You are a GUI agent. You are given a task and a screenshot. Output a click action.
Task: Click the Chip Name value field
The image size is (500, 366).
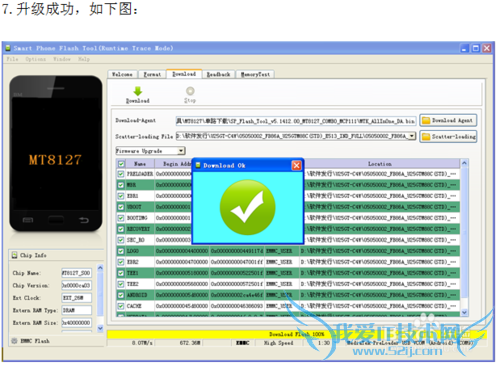76,273
